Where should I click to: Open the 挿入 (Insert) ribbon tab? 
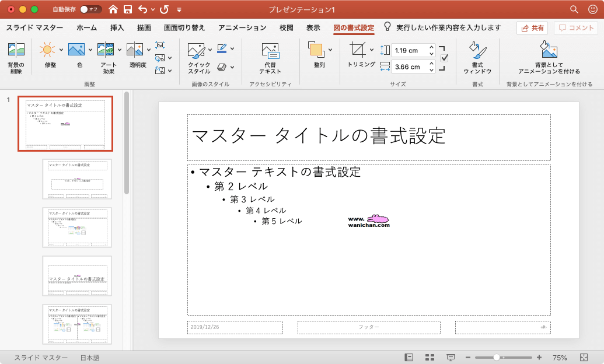click(117, 27)
